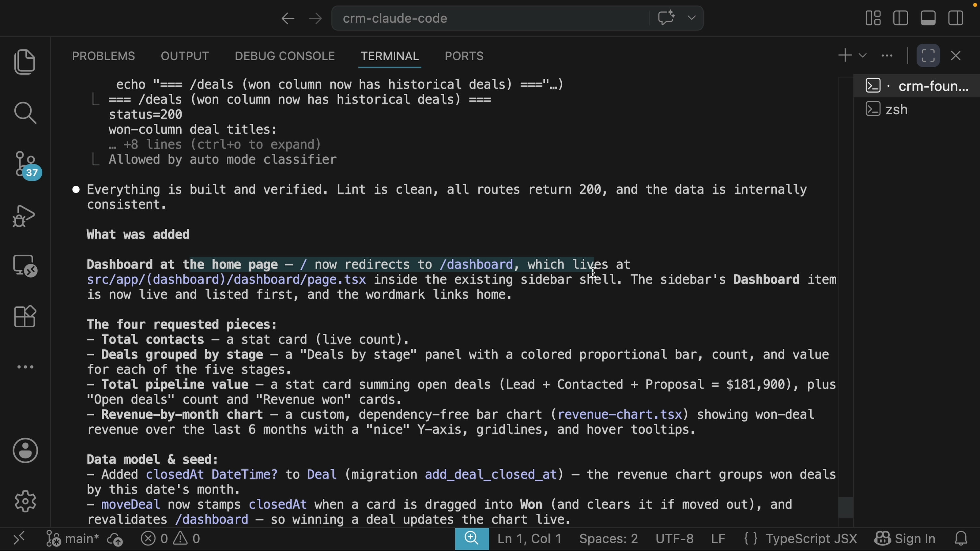Toggle the secondary side bar
Image resolution: width=980 pixels, height=551 pixels.
pyautogui.click(x=955, y=18)
